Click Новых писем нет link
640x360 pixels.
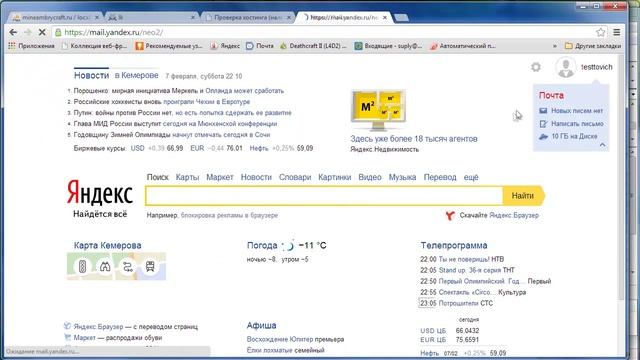click(x=577, y=111)
